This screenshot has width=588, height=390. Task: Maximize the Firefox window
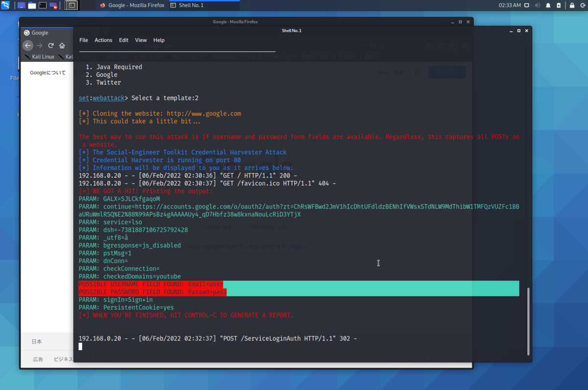460,22
